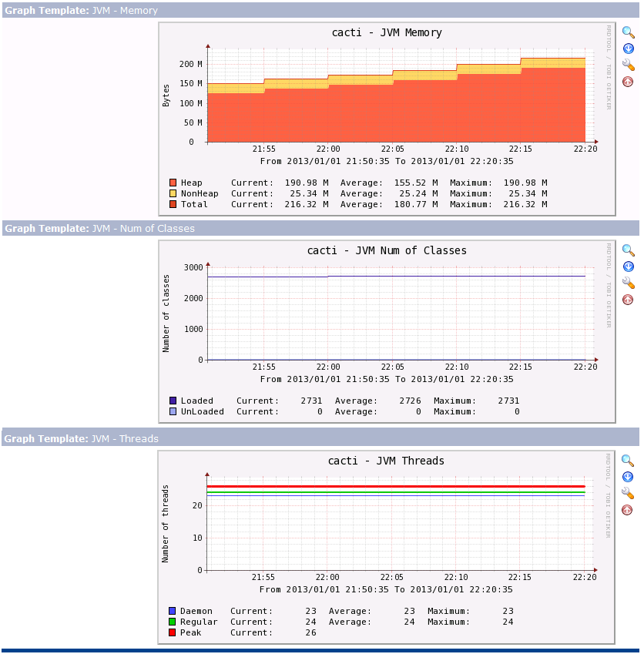Click the 'Number of threads' axis label

point(165,524)
